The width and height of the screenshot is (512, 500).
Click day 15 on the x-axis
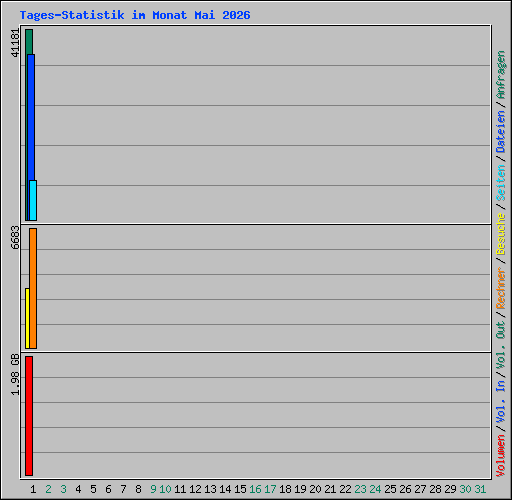coord(240,489)
